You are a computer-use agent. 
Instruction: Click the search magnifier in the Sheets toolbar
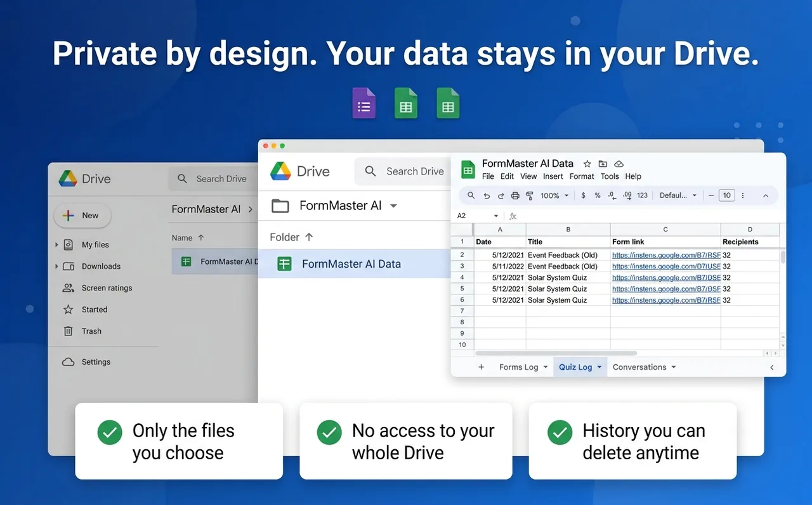[471, 195]
